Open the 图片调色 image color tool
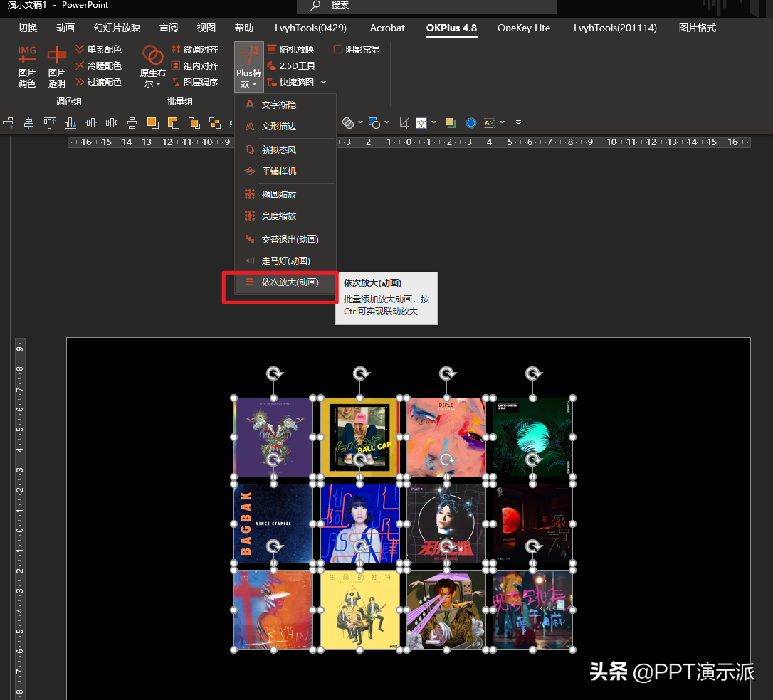The height and width of the screenshot is (700, 773). click(26, 66)
